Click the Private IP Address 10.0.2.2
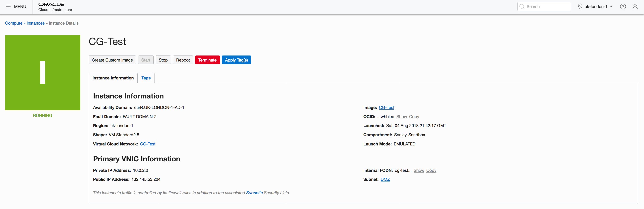Screen dimensions: 644x209 pos(140,170)
